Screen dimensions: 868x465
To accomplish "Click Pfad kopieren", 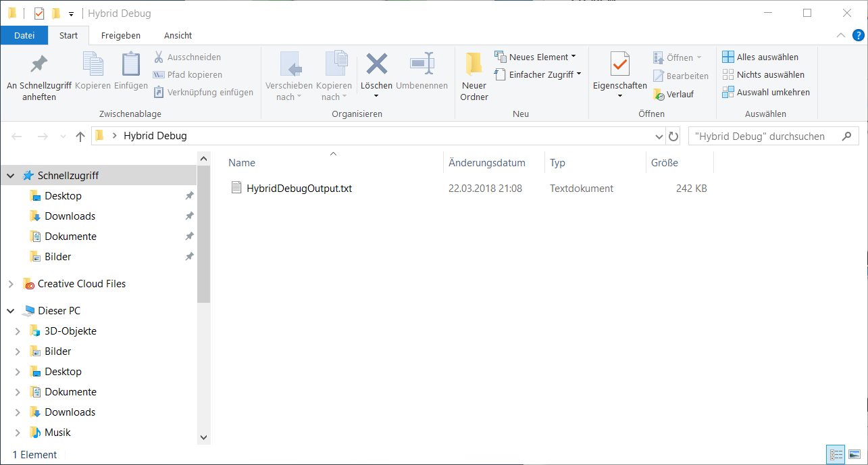I will [187, 74].
